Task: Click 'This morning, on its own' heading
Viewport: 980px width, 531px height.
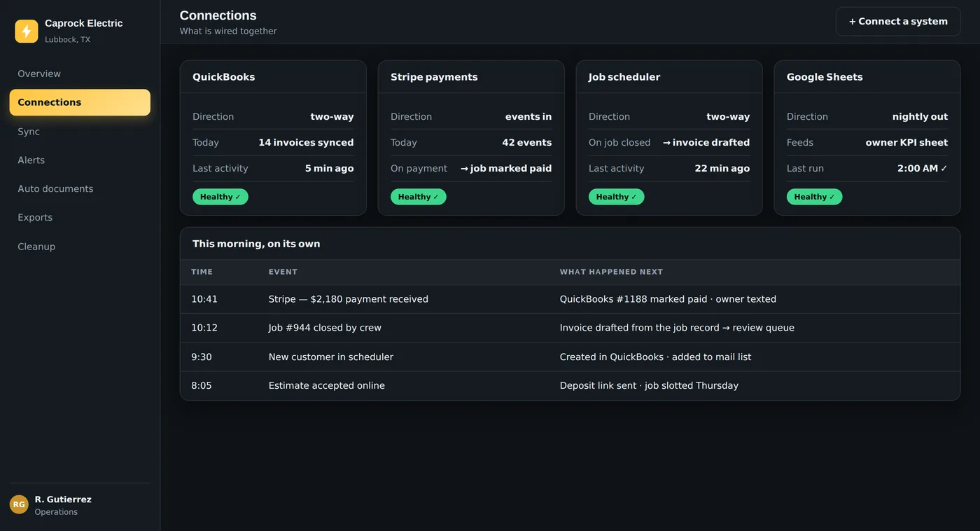Action: tap(256, 244)
